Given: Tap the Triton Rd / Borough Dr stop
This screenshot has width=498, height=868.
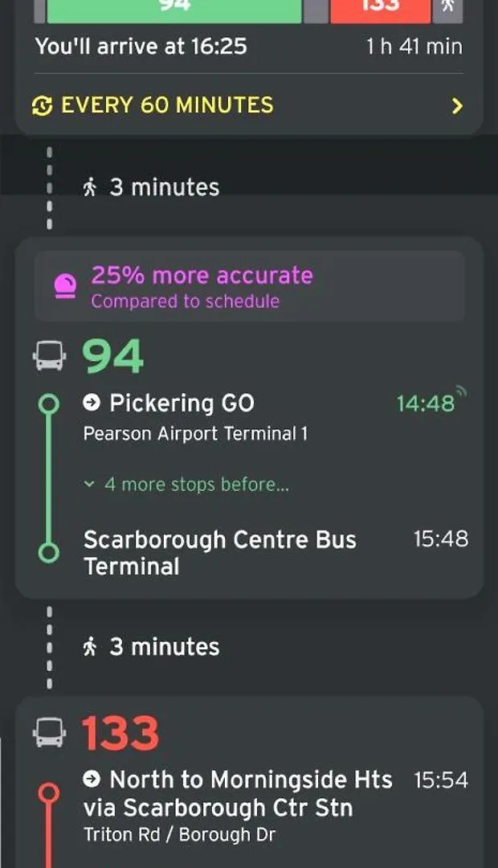Looking at the screenshot, I should (179, 835).
